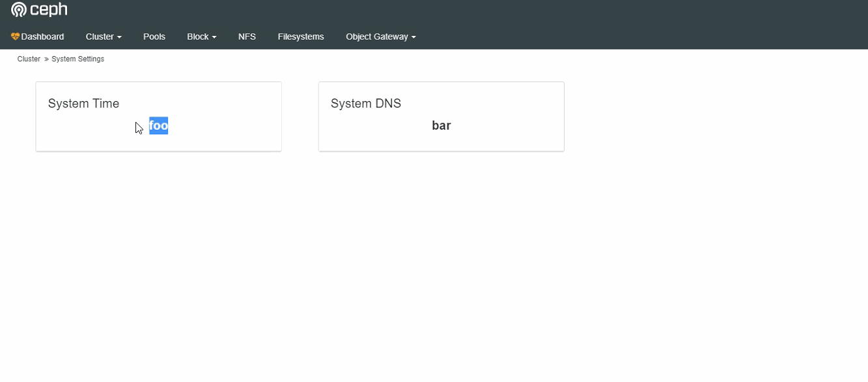Click the System Settings breadcrumb entry
The image size is (868, 382).
(77, 59)
